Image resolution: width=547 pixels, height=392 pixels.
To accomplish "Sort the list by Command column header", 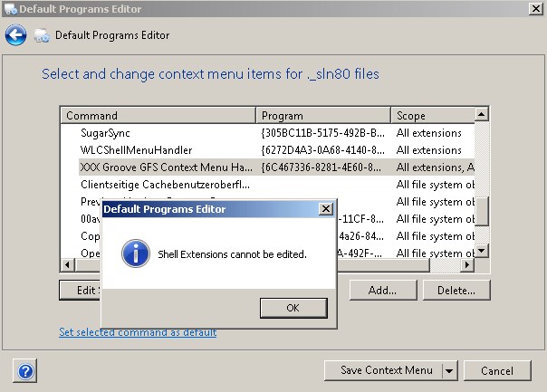I will 158,116.
